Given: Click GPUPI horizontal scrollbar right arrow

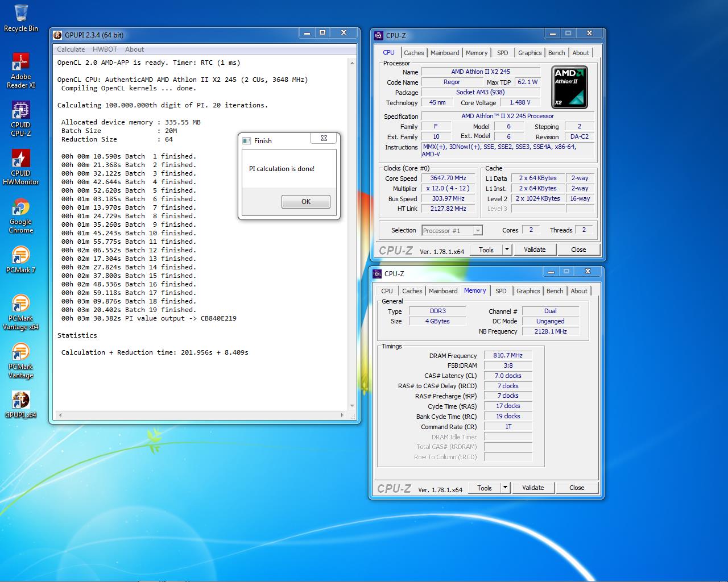Looking at the screenshot, I should tap(343, 415).
